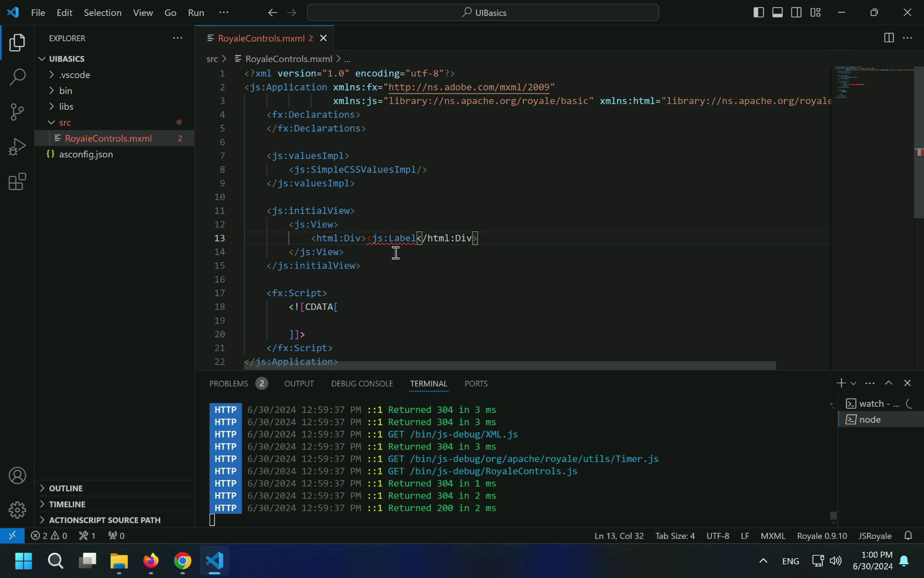
Task: Open the Explorer view in activity bar
Action: tap(17, 42)
